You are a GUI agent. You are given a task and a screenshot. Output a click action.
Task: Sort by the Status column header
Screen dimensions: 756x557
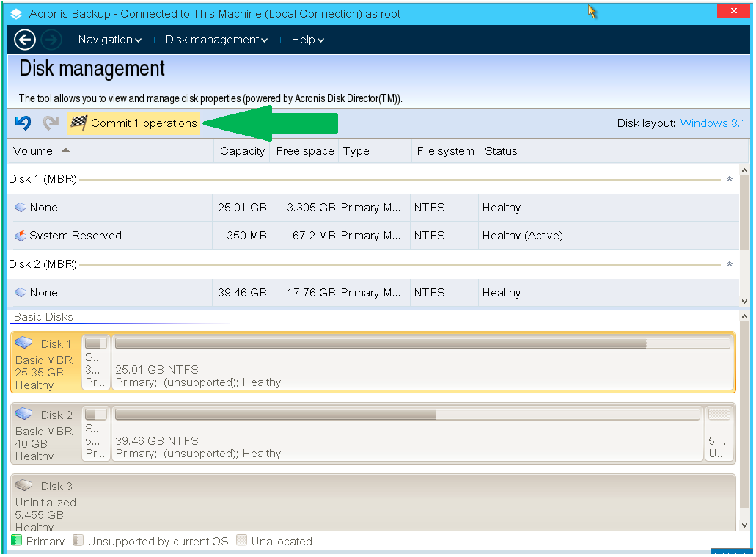pyautogui.click(x=613, y=151)
